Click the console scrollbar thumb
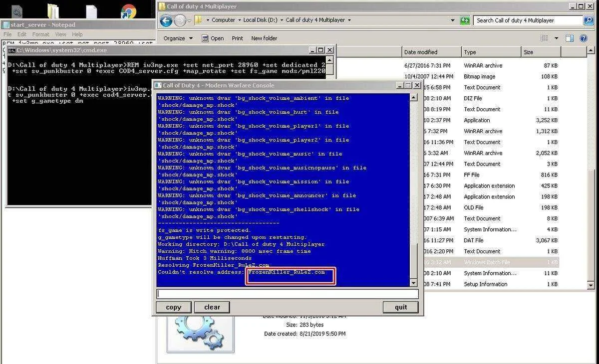 (413, 261)
